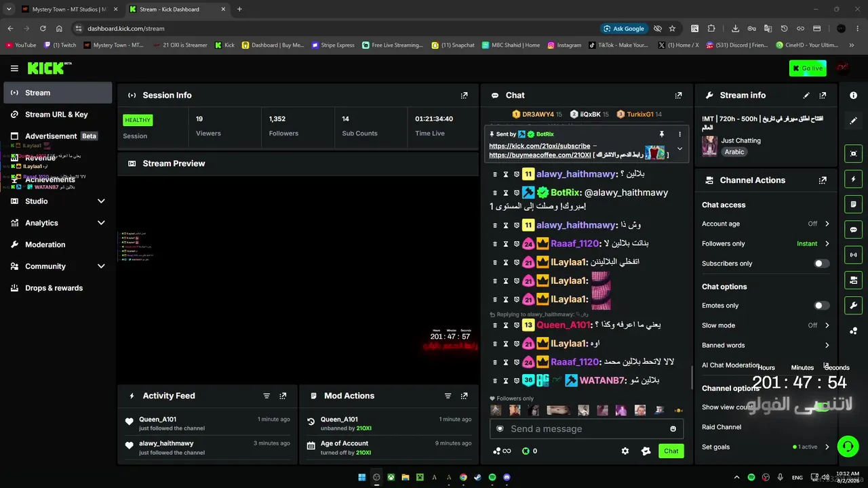Click the pin icon on BotRix's message
This screenshot has width=868, height=488.
pos(662,134)
